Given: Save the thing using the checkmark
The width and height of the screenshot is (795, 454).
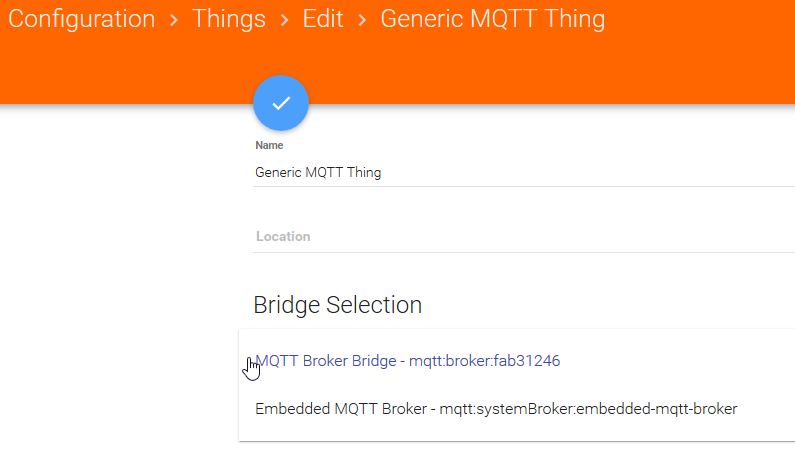Looking at the screenshot, I should pyautogui.click(x=281, y=103).
